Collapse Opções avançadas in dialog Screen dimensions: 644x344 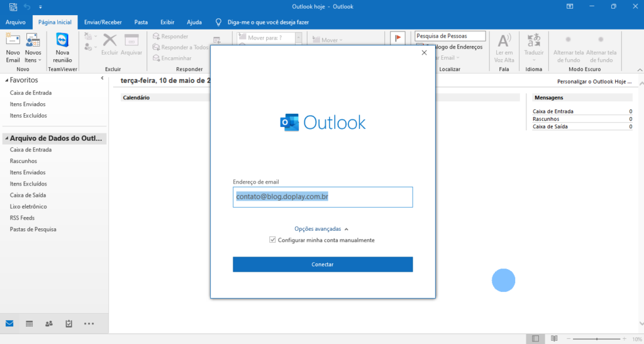click(x=321, y=229)
